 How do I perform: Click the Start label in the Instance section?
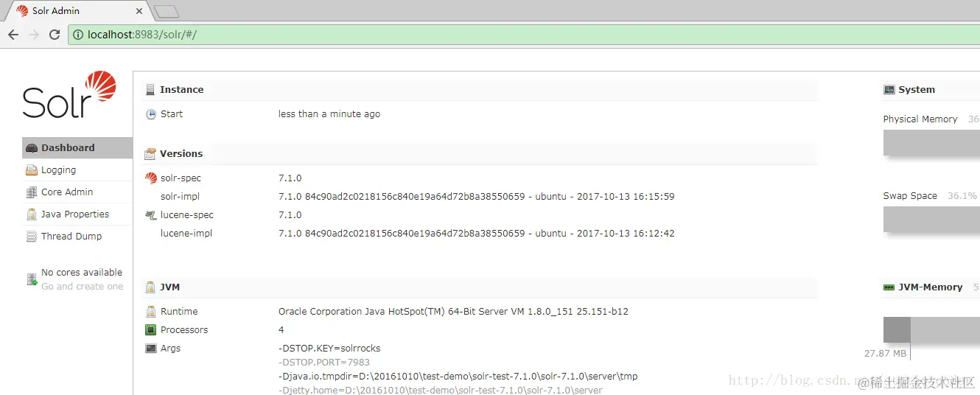pyautogui.click(x=172, y=114)
